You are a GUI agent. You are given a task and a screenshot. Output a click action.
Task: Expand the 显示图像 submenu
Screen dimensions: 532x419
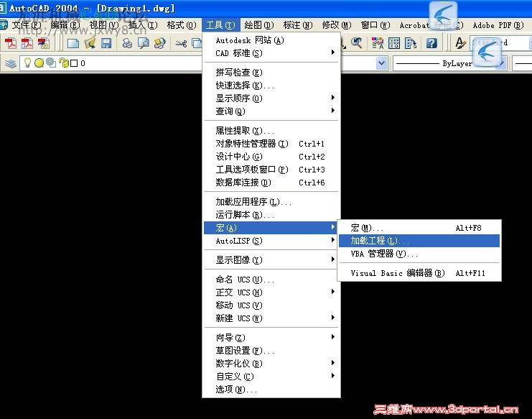point(271,260)
